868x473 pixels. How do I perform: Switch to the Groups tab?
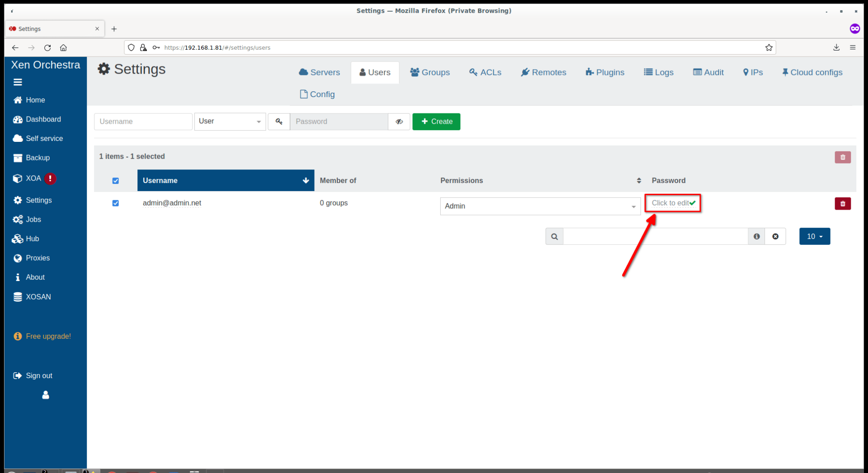click(x=429, y=72)
